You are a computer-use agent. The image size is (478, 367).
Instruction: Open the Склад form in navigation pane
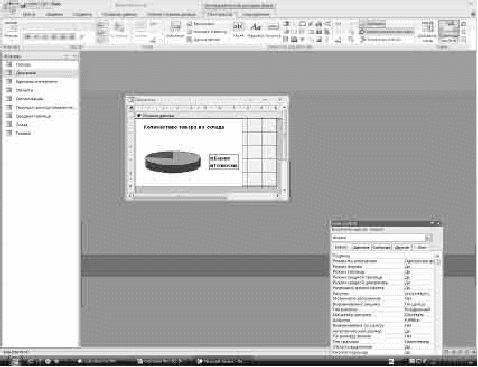[x=22, y=124]
